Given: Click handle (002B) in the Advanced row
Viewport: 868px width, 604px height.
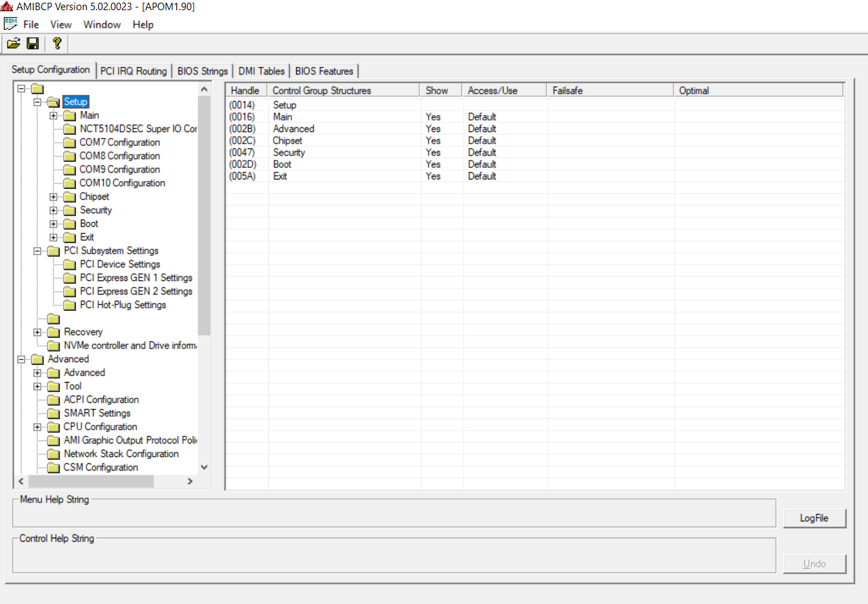Looking at the screenshot, I should coord(242,129).
